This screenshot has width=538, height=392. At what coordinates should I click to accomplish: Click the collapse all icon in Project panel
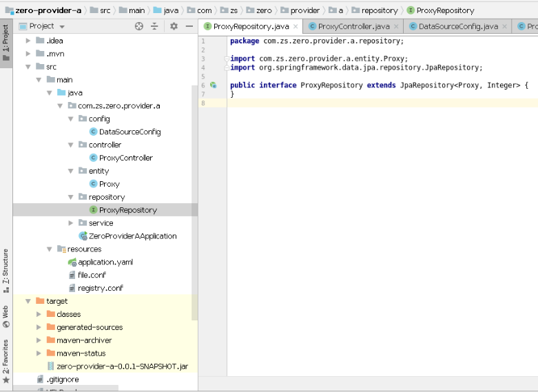pyautogui.click(x=155, y=26)
